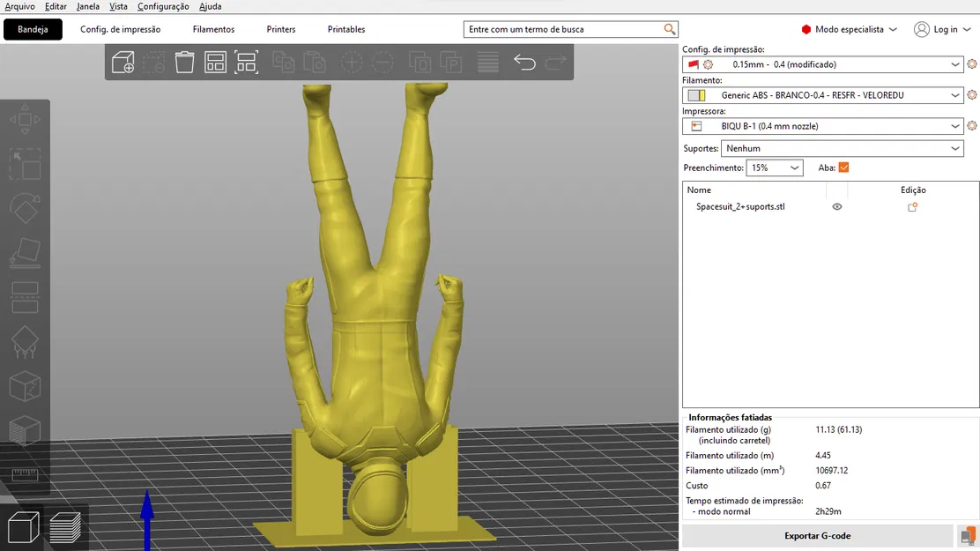The image size is (980, 551).
Task: Switch to the Filamentos tab
Action: tap(214, 29)
